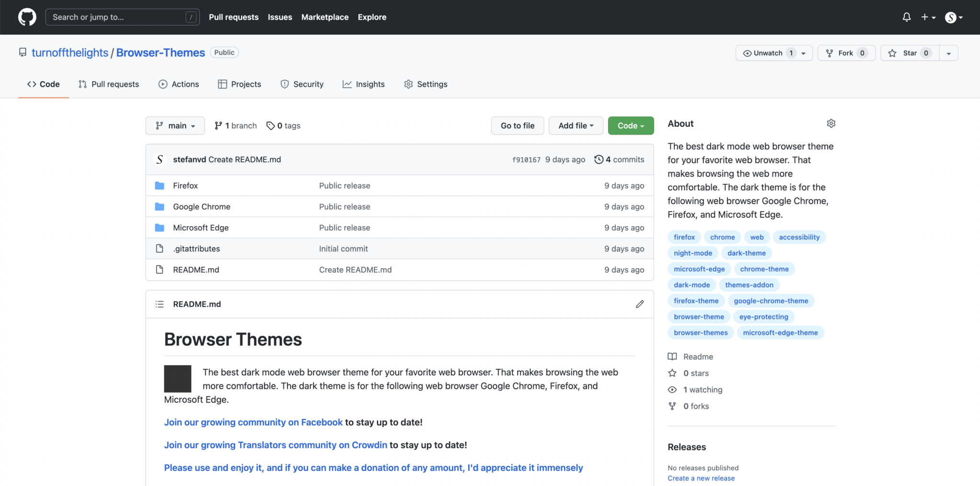
Task: Open the Firefox folder
Action: pyautogui.click(x=185, y=185)
